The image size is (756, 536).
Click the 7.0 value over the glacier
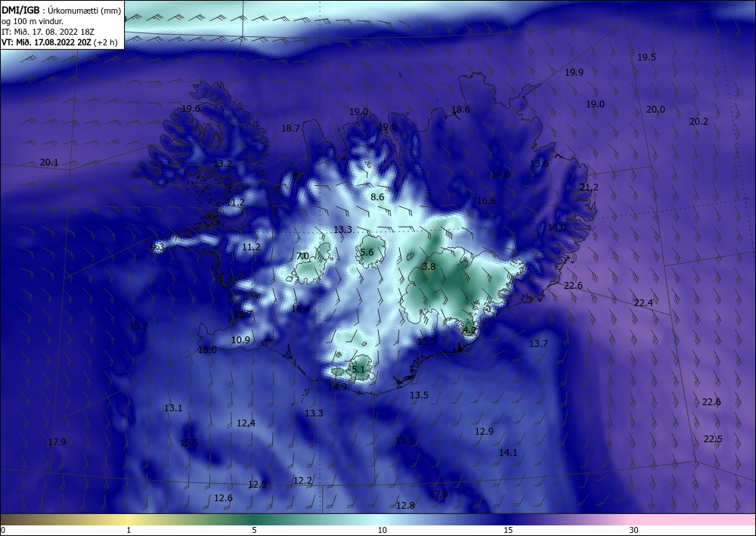(303, 256)
